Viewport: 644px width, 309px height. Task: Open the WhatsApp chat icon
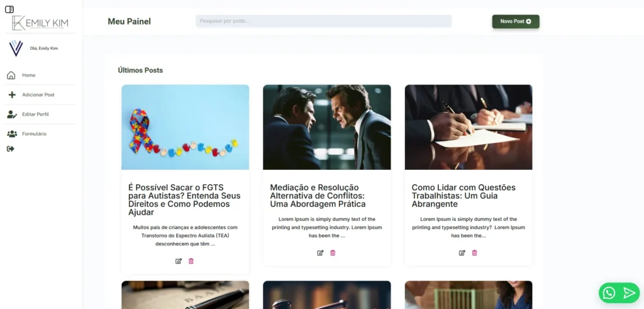[609, 293]
